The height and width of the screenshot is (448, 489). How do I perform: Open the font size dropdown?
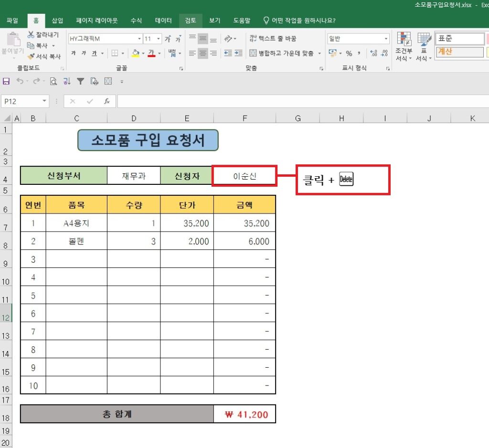click(x=159, y=39)
